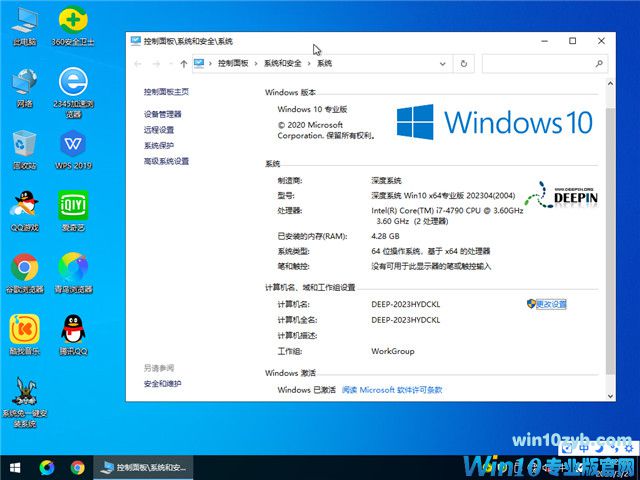
Task: Click the Windows 10 logo image
Action: 494,122
